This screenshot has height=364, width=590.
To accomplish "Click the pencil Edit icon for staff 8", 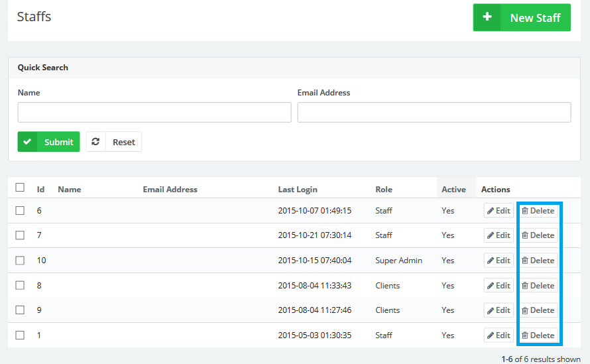I will pos(490,286).
